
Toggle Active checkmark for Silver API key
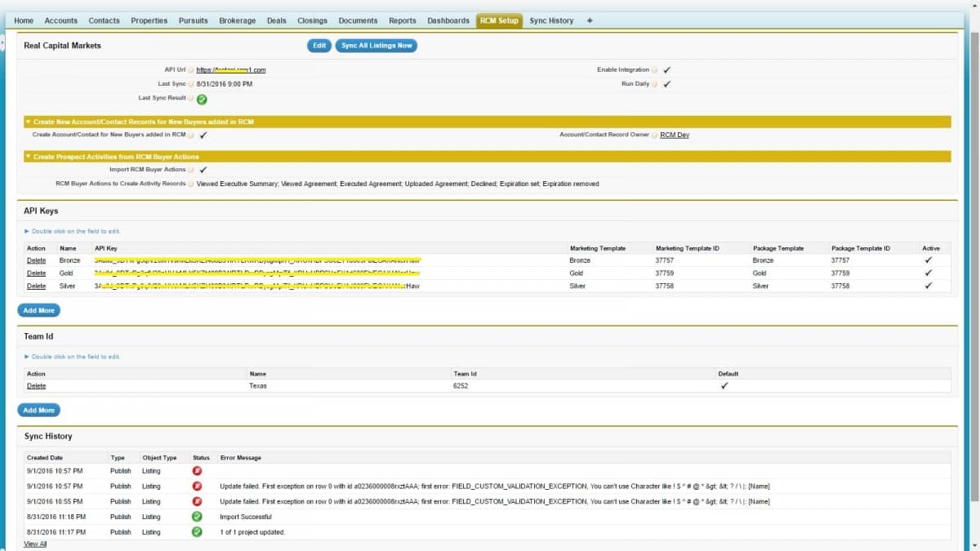[x=929, y=287]
